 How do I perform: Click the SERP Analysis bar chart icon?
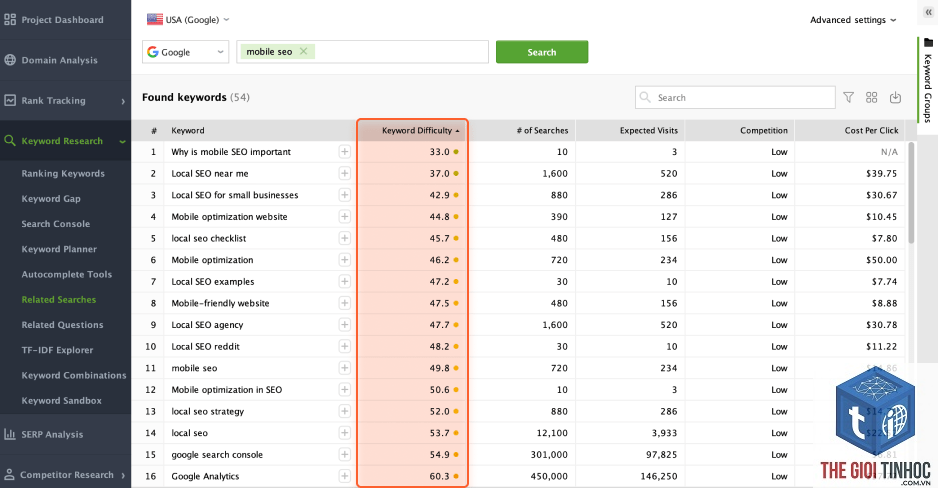point(10,434)
